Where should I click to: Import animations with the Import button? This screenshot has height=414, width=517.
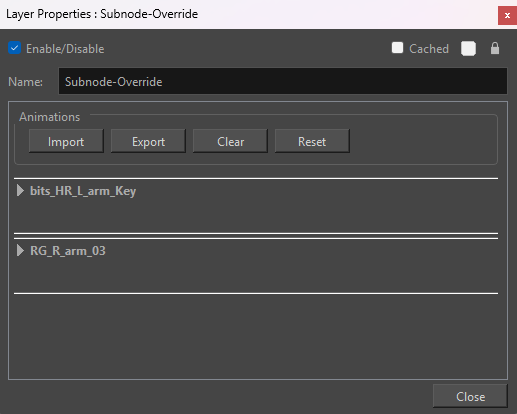(x=66, y=141)
